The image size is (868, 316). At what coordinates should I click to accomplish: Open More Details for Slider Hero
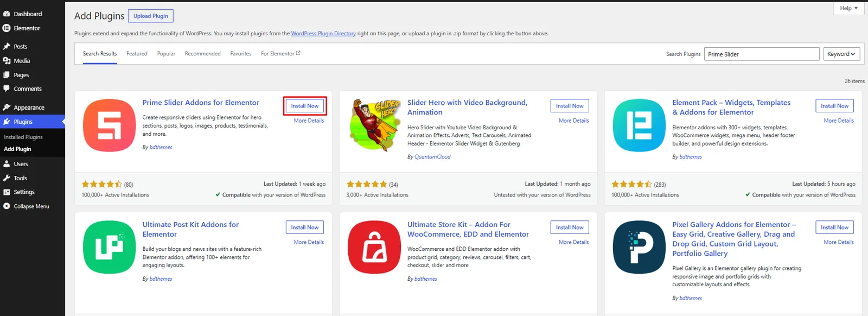[x=573, y=121]
